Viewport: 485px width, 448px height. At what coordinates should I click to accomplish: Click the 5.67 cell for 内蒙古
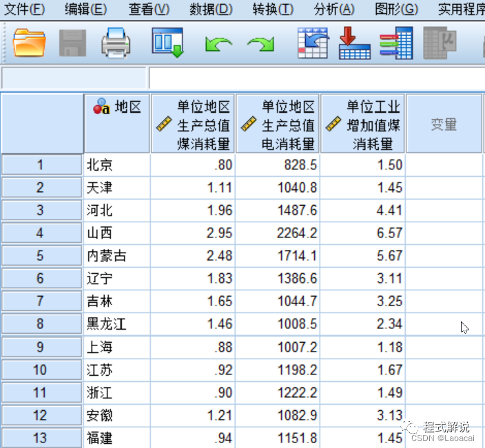click(362, 255)
